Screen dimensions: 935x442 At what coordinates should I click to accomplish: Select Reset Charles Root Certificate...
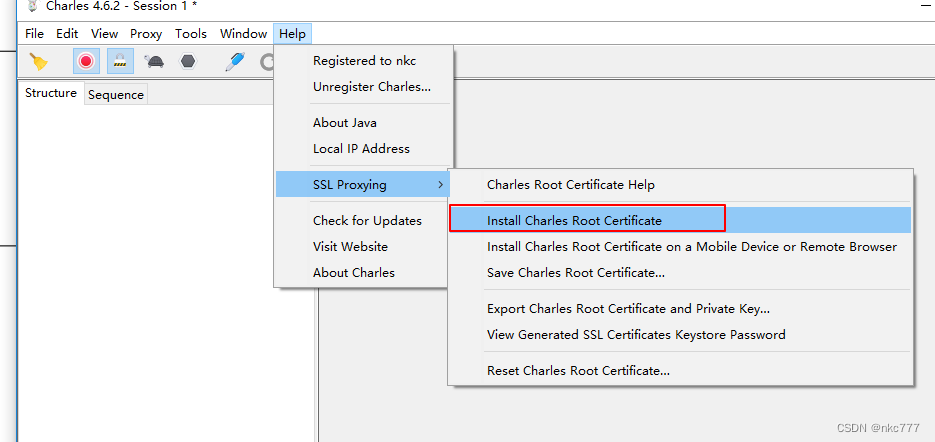point(680,371)
